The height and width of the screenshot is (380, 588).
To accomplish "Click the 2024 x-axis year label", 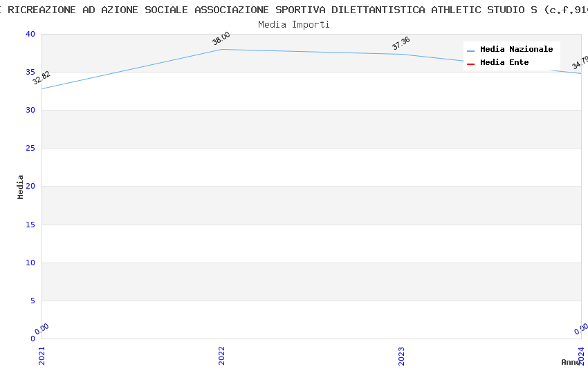I will tap(581, 355).
